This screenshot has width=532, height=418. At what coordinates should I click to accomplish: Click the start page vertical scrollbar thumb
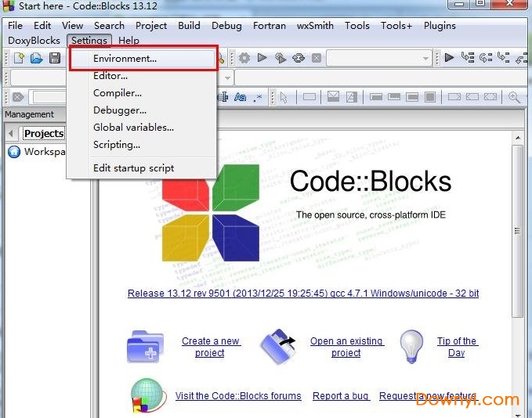point(517,231)
